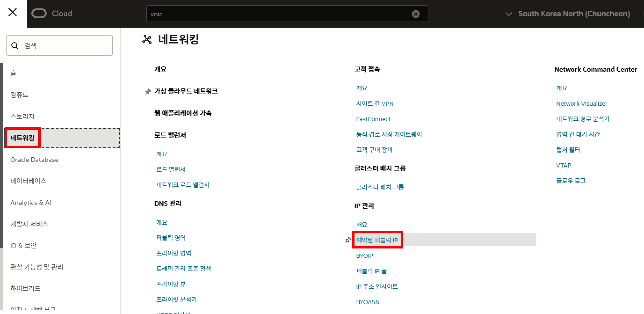This screenshot has height=314, width=644.
Task: Select Oracle Database menu category
Action: (x=34, y=160)
